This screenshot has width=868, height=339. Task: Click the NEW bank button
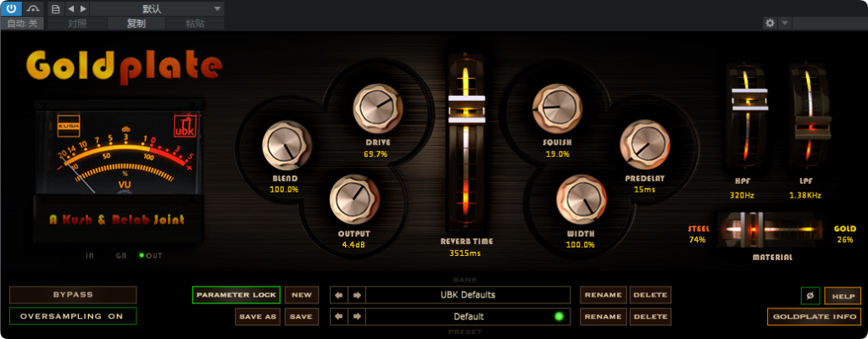pyautogui.click(x=302, y=295)
